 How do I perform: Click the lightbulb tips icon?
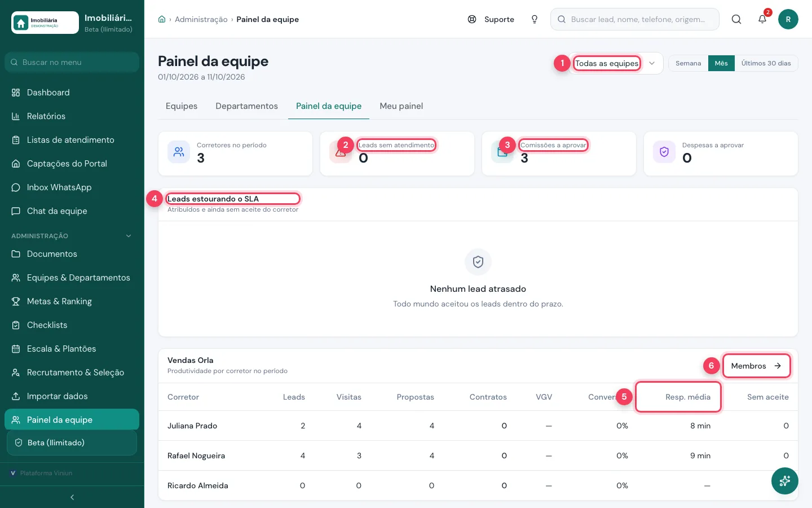pos(535,19)
